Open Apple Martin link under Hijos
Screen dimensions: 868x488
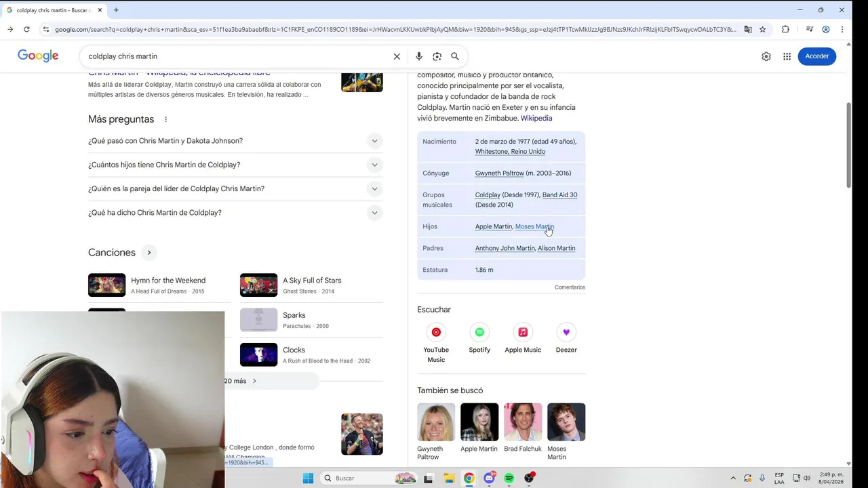494,226
